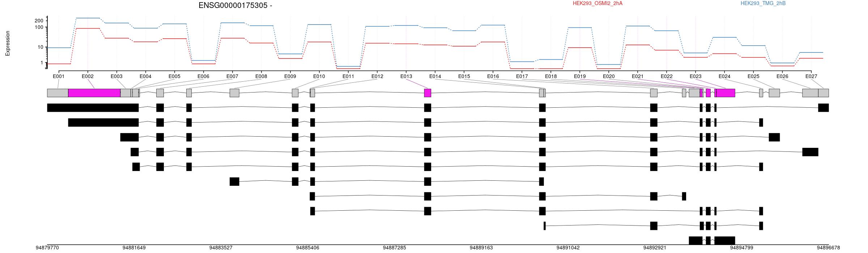This screenshot has width=868, height=253.
Task: Click exon label E014
Action: [435, 76]
